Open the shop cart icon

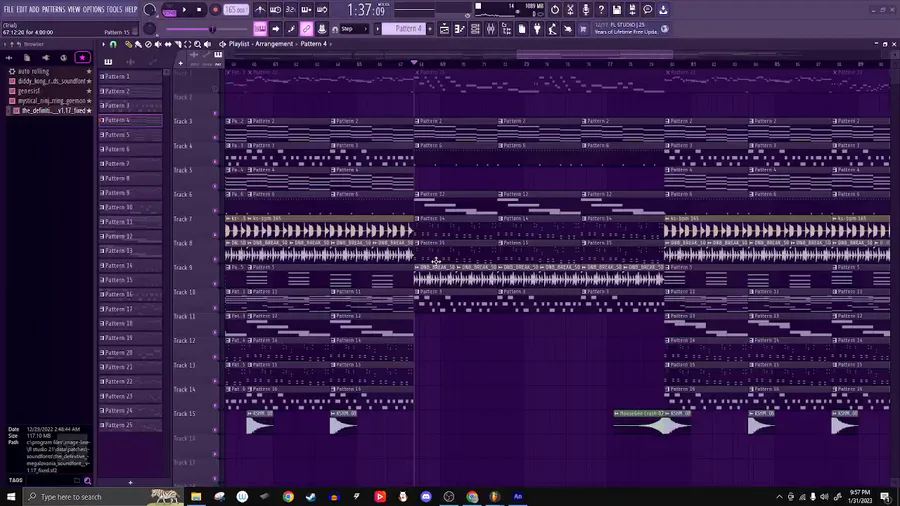(x=583, y=29)
